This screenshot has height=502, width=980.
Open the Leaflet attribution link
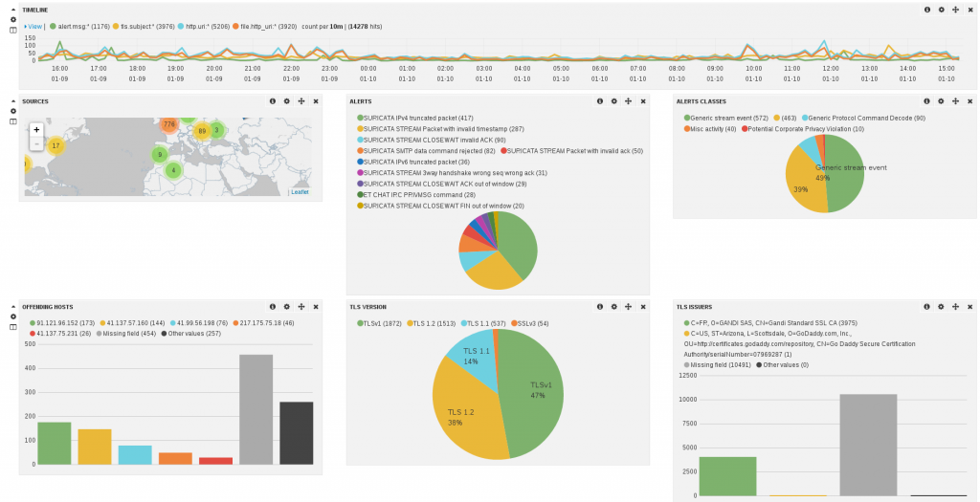[300, 192]
